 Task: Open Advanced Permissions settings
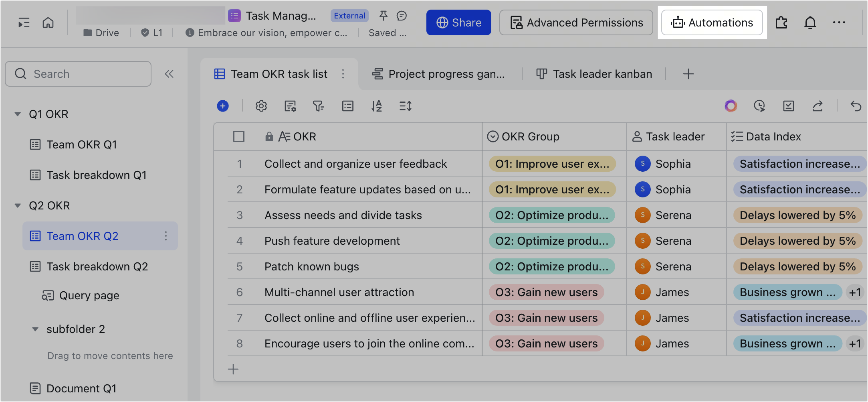[576, 22]
